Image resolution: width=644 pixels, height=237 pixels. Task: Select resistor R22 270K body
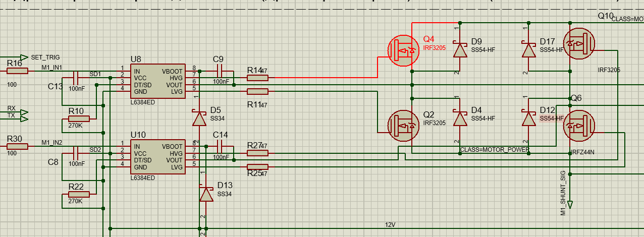click(x=79, y=194)
